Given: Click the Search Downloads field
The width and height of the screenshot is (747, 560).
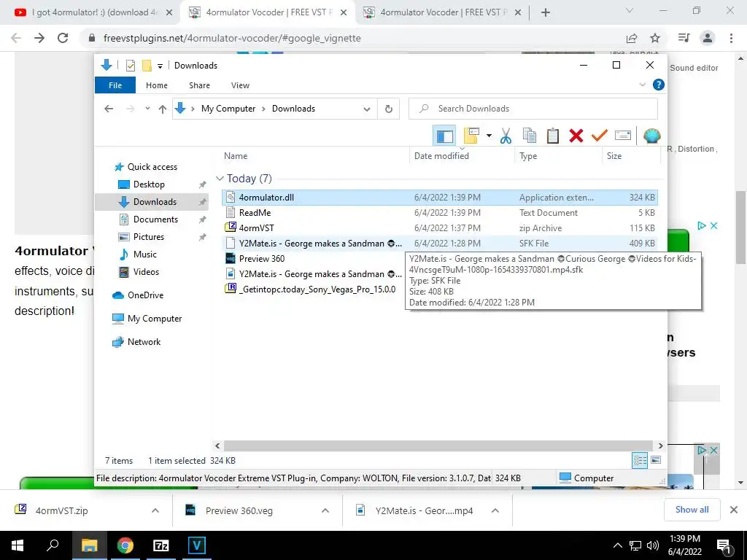Looking at the screenshot, I should 533,109.
